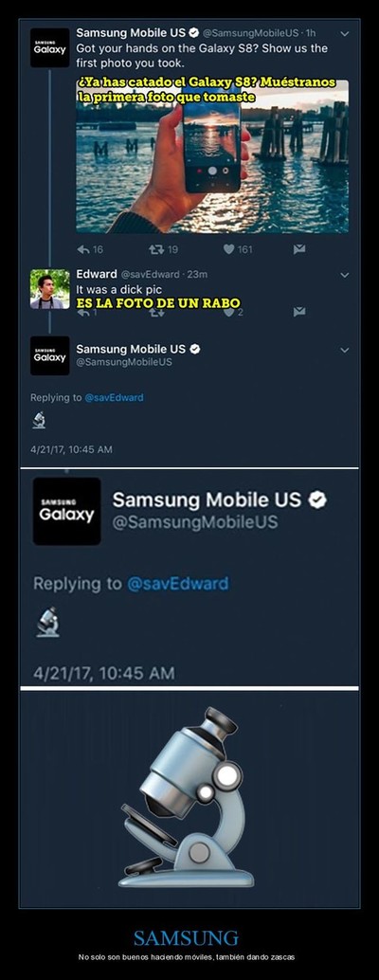
Task: Click the verified badge in enlarged Samsung header
Action: [318, 500]
